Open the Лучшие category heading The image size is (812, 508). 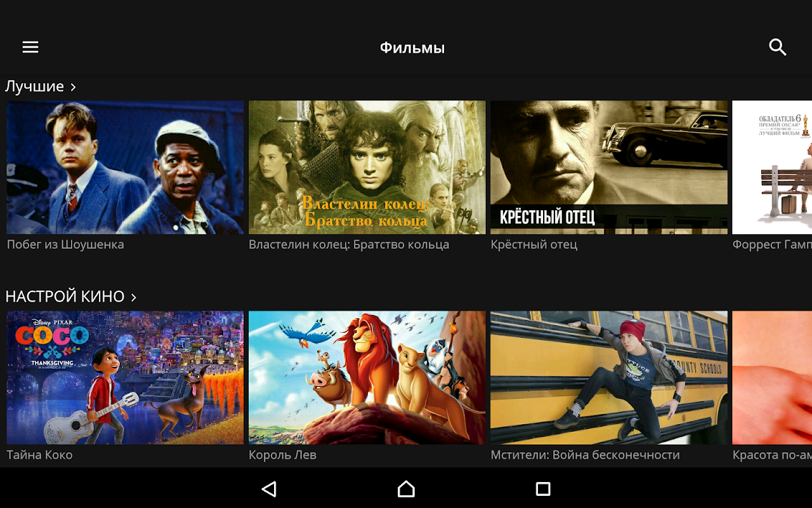click(34, 86)
